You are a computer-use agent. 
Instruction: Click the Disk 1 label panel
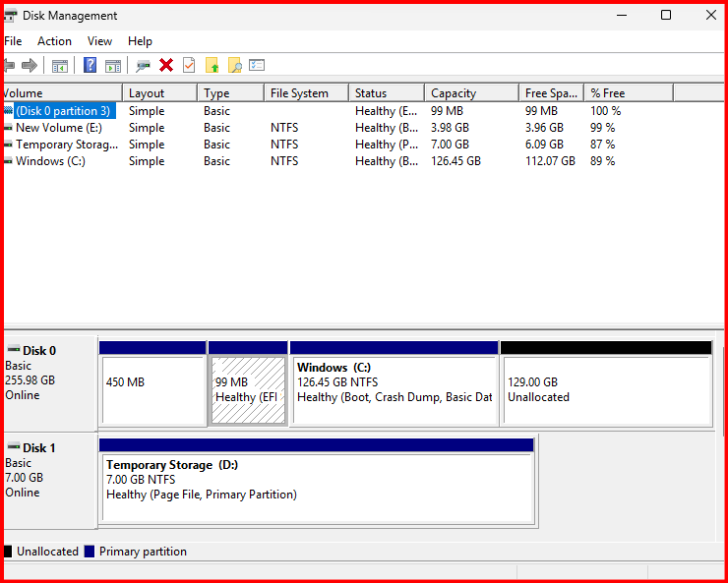point(49,470)
